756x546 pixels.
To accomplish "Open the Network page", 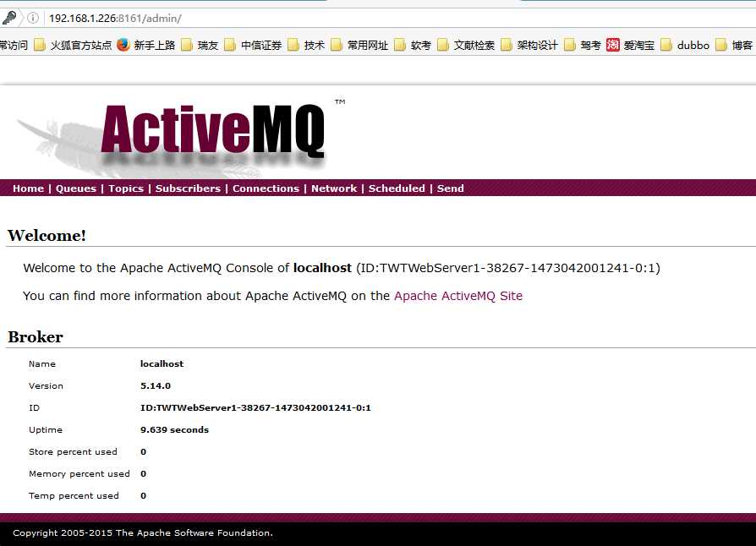I will pos(334,188).
